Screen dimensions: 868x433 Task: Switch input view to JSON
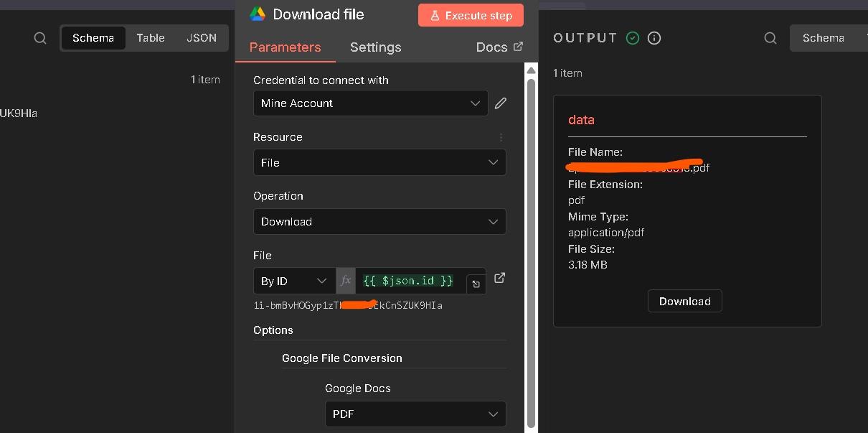[202, 38]
